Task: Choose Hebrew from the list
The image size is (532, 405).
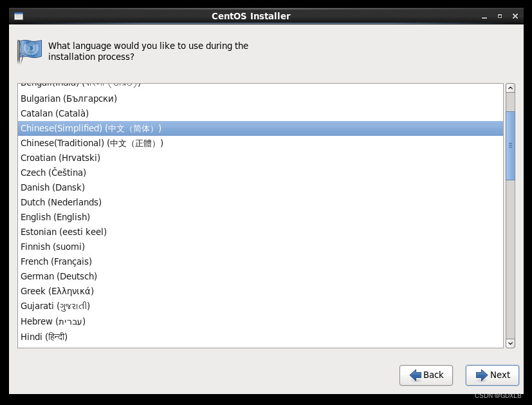Action: tap(53, 321)
